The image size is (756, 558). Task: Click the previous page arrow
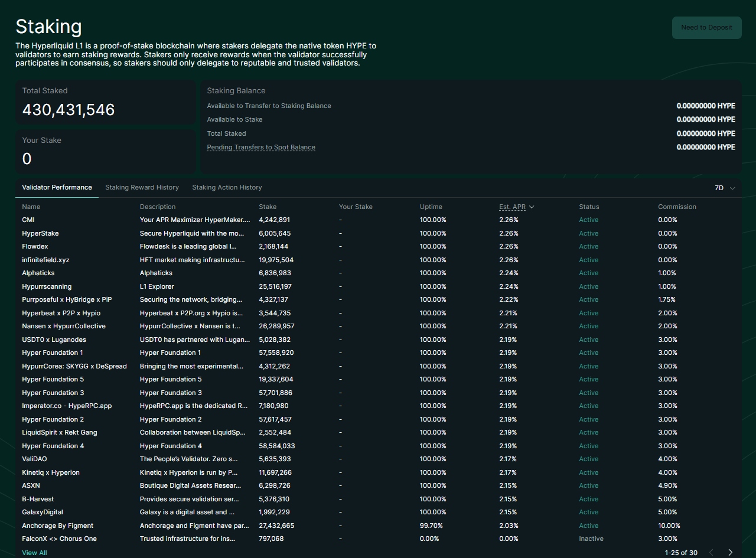[710, 553]
